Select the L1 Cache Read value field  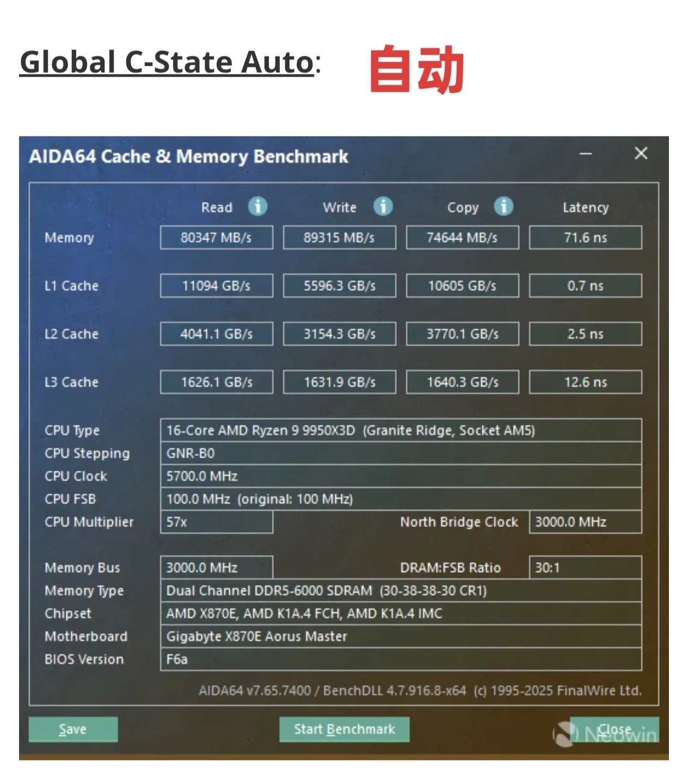click(x=216, y=286)
